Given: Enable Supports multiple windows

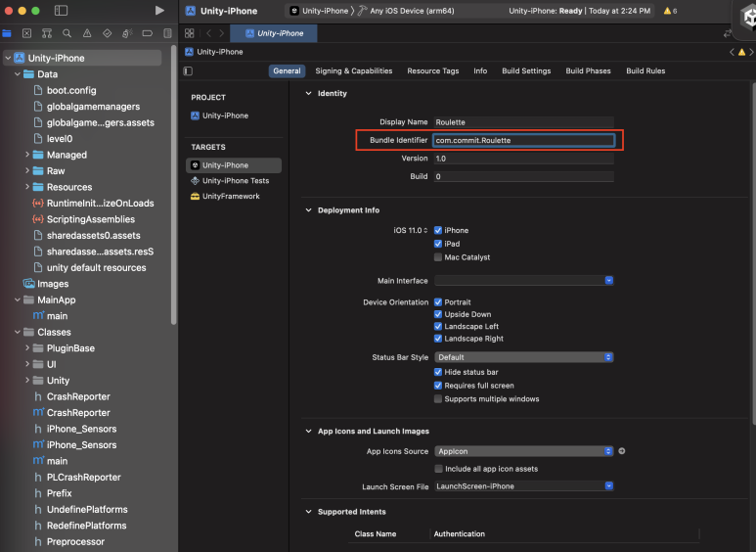Looking at the screenshot, I should tap(438, 399).
